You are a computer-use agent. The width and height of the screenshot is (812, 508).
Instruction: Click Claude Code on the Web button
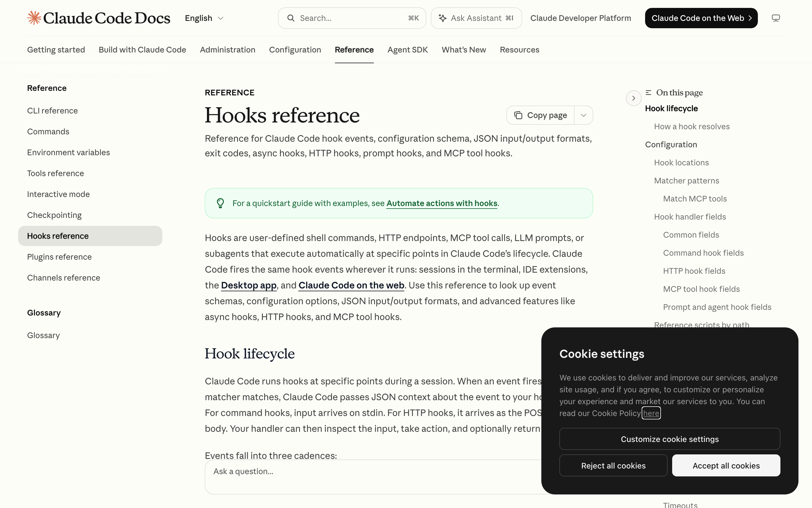coord(701,18)
